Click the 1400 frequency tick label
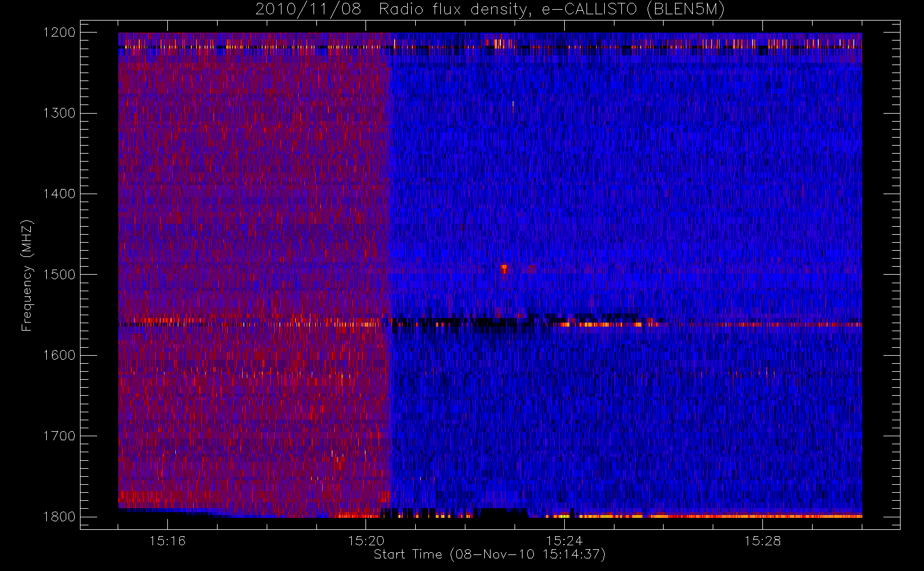Screen dimensions: 924x571 point(59,194)
